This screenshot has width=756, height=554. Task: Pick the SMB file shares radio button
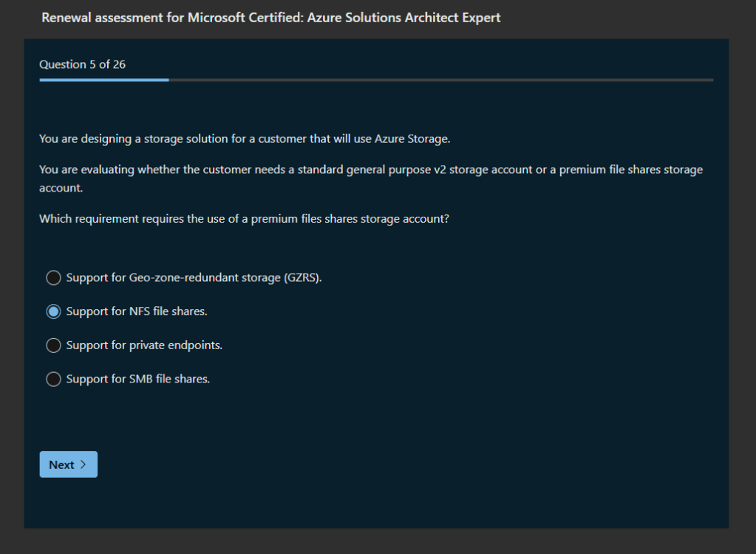pyautogui.click(x=53, y=379)
